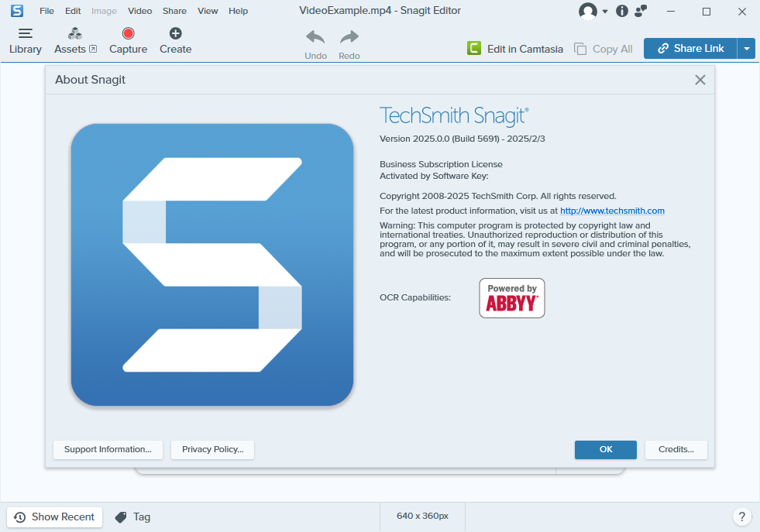Click the Snagit logo icon in title bar

point(17,11)
